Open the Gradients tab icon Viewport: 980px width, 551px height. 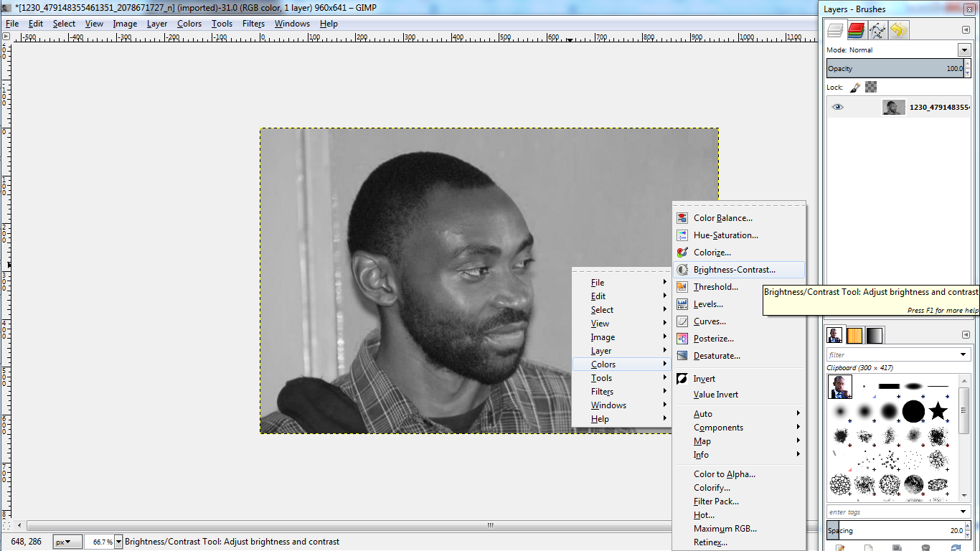pyautogui.click(x=875, y=335)
